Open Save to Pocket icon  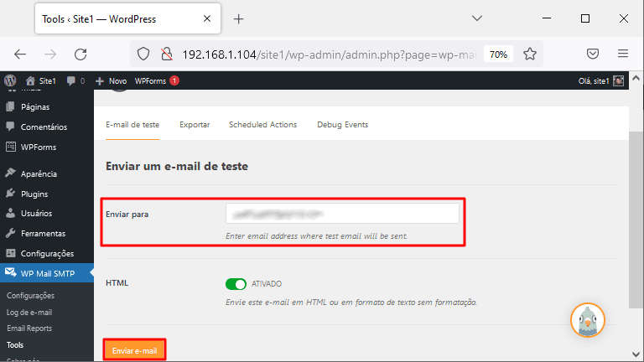[593, 54]
